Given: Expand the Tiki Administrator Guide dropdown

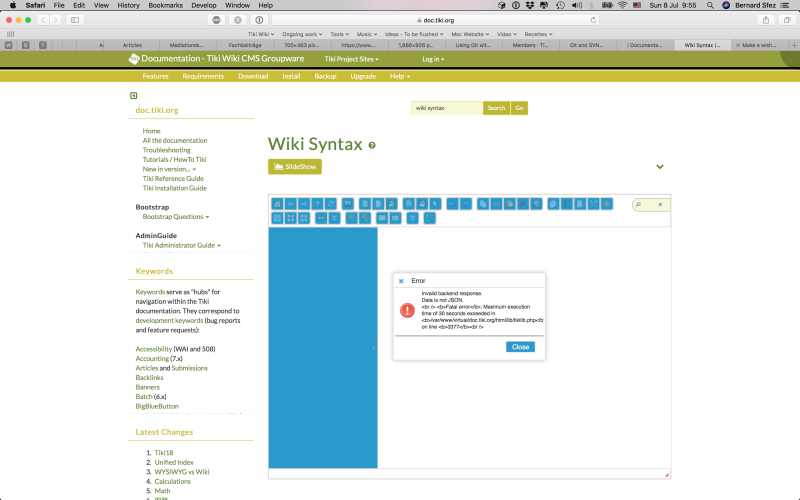Looking at the screenshot, I should click(182, 245).
